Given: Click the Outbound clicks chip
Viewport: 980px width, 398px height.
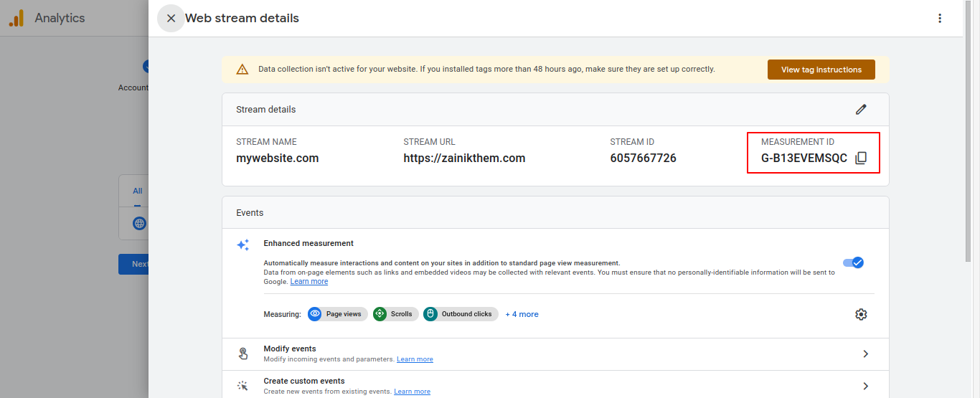Looking at the screenshot, I should [461, 314].
